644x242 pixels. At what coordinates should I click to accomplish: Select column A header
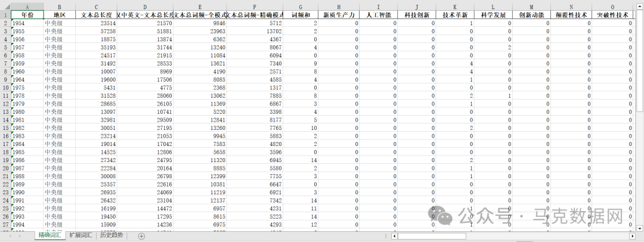(27, 7)
